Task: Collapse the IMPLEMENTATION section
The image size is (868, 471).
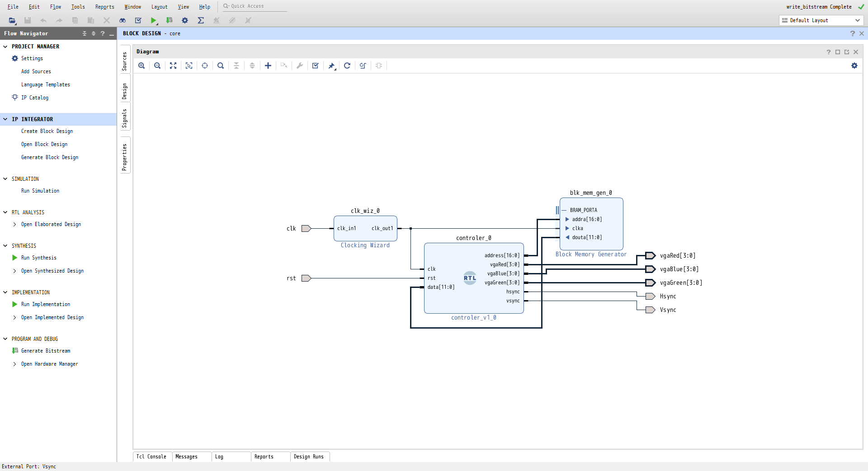Action: click(x=5, y=292)
